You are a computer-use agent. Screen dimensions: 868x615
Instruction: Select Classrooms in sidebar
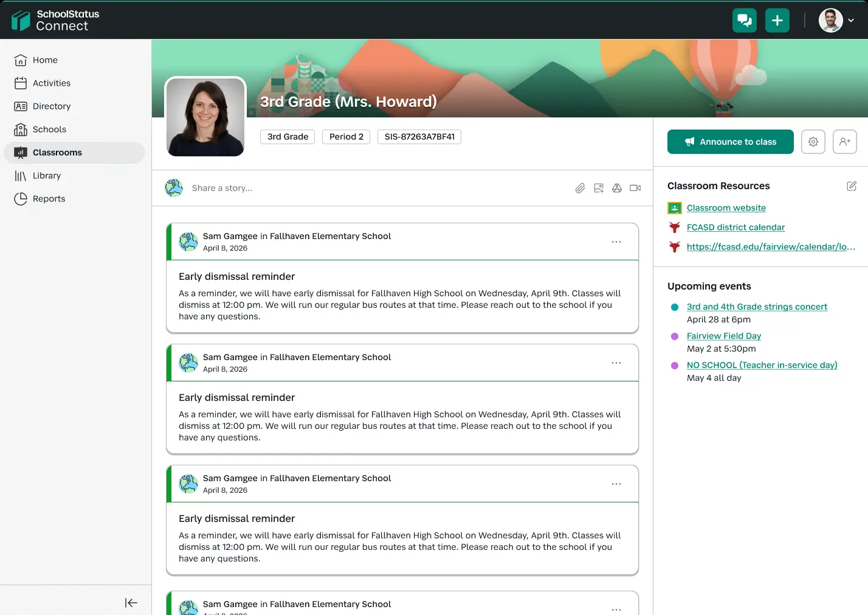tap(74, 153)
